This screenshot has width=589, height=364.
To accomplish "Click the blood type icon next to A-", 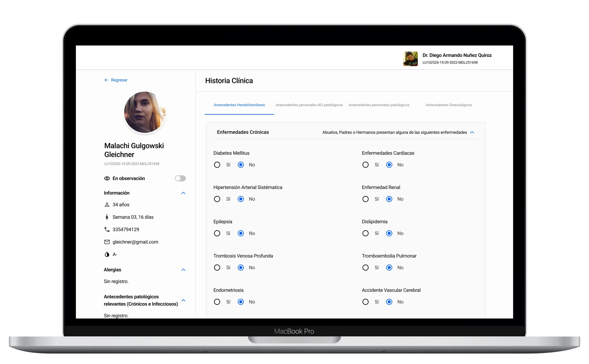I will click(x=107, y=254).
